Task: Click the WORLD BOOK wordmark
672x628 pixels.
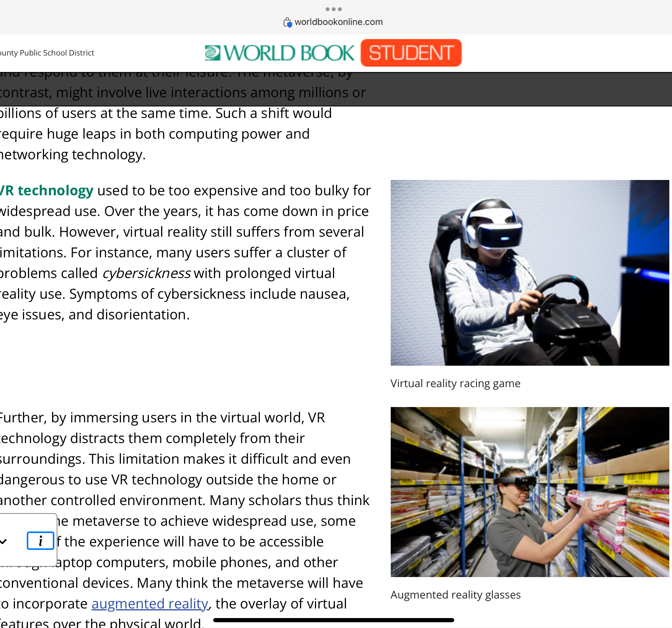Action: [289, 53]
